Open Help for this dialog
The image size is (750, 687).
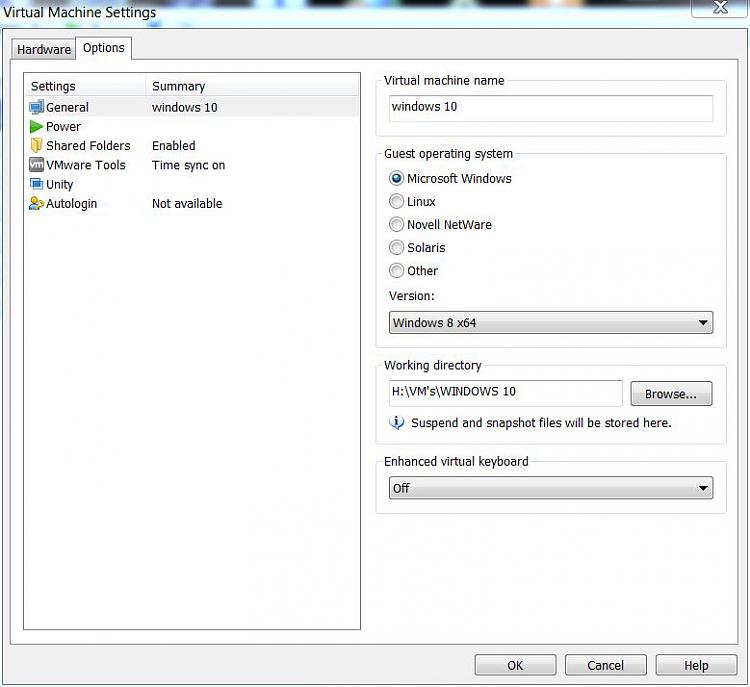tap(696, 665)
